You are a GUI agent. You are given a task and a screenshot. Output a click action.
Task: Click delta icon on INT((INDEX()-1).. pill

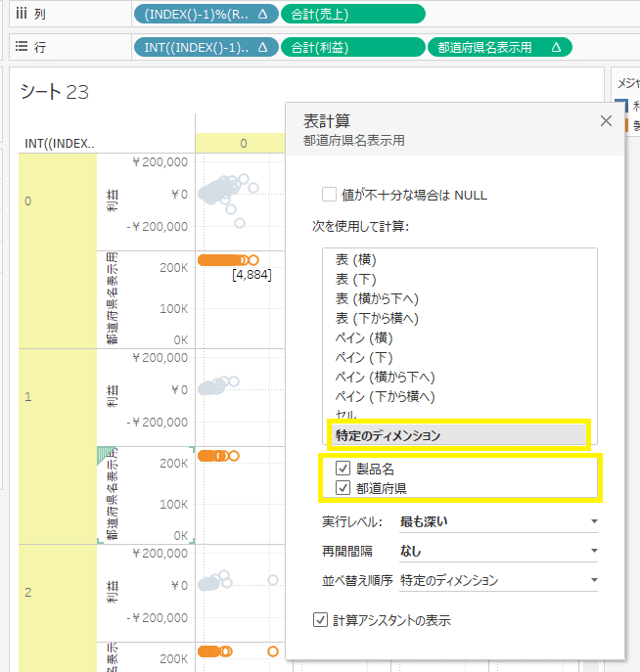click(x=263, y=47)
